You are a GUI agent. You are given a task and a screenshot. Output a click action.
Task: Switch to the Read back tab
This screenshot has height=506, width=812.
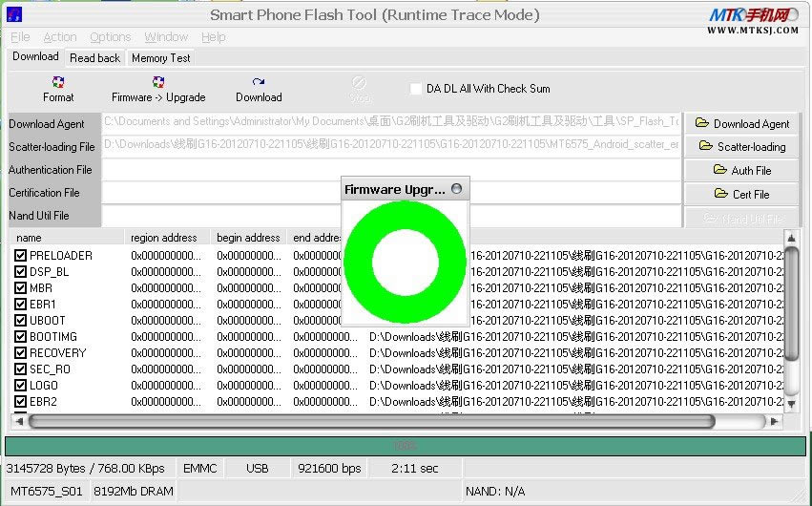[x=94, y=58]
